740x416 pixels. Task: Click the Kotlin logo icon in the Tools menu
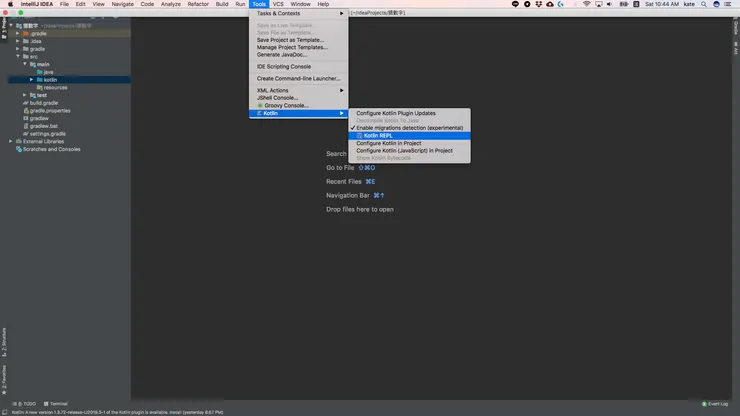click(x=259, y=113)
